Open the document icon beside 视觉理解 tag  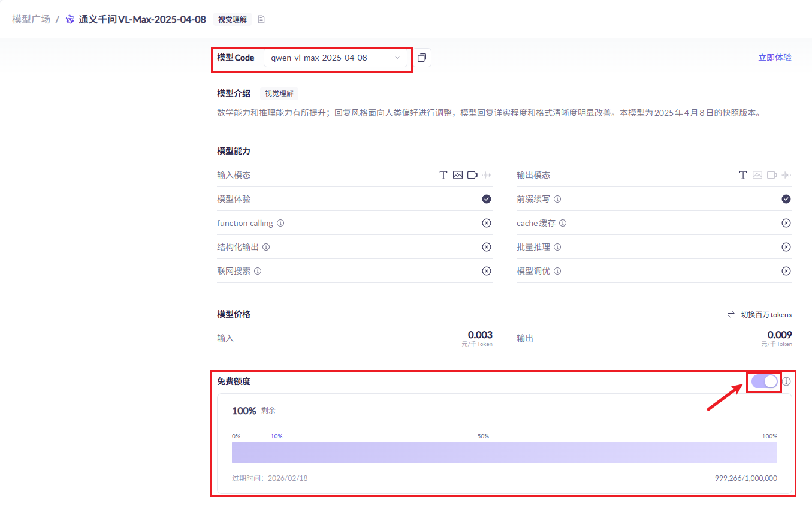click(x=261, y=19)
